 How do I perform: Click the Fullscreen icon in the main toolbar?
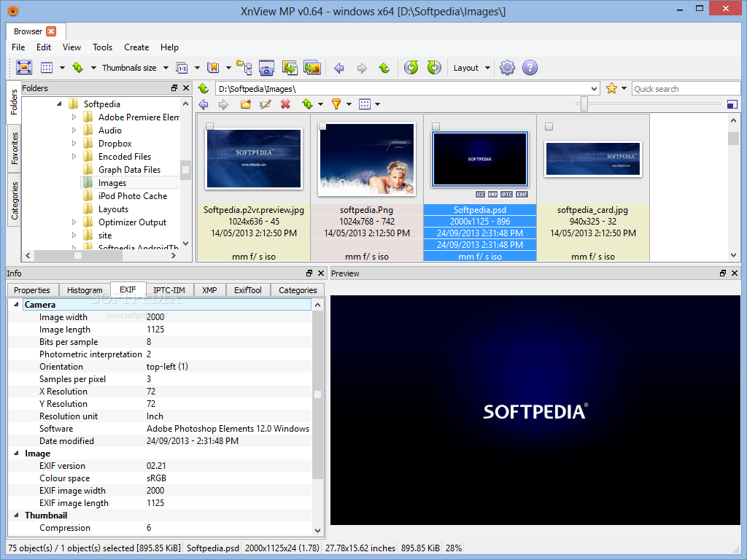(x=24, y=67)
